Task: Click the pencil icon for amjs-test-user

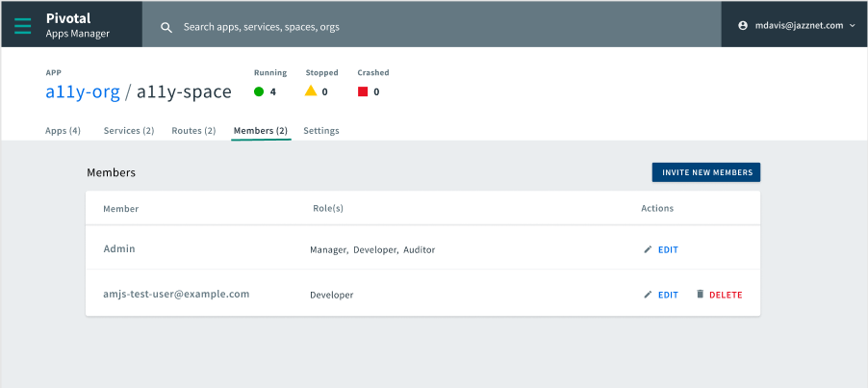Action: [x=648, y=295]
